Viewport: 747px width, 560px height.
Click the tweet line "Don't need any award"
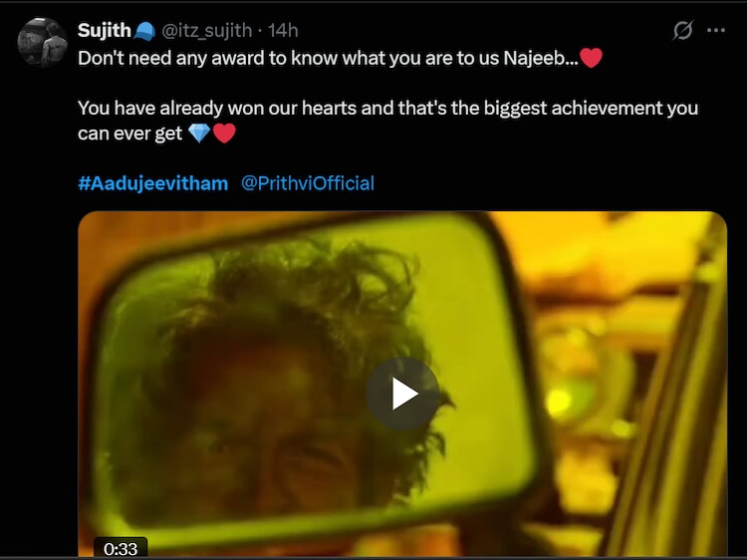pyautogui.click(x=328, y=58)
